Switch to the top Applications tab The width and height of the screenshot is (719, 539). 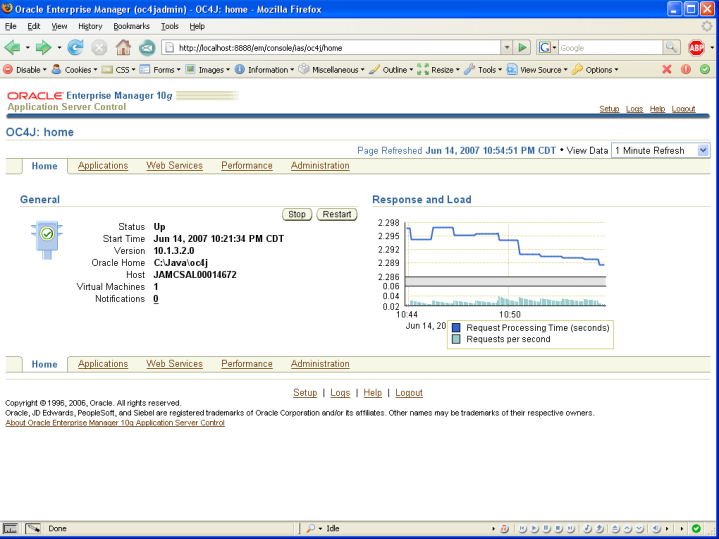tap(103, 166)
